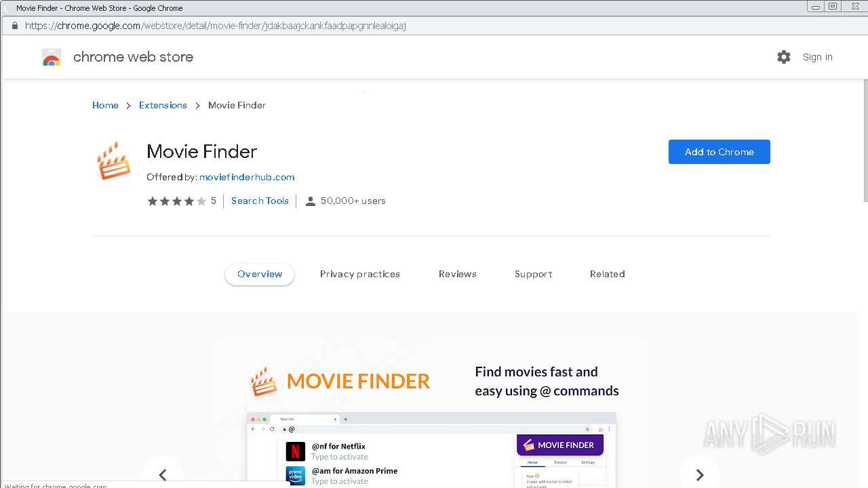Click the rating count 5

click(x=214, y=201)
